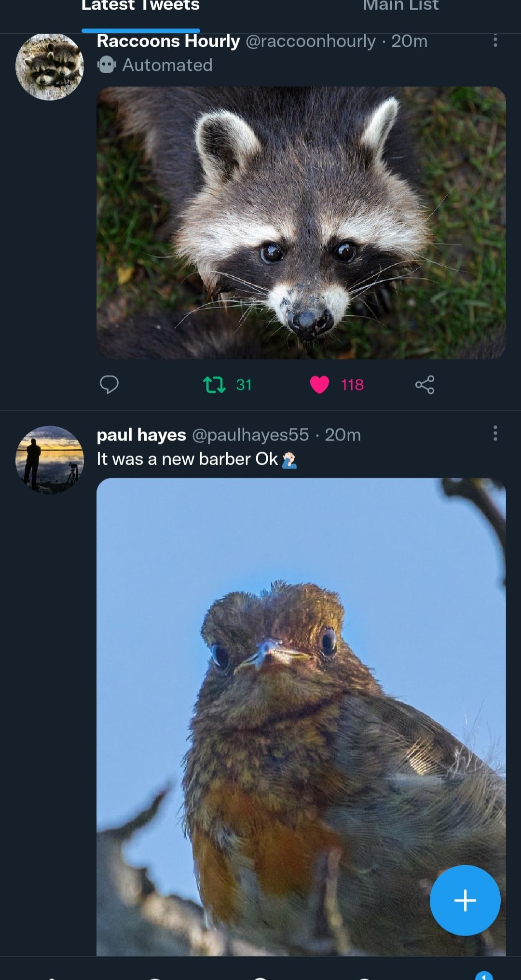Open more options for Raccoons Hourly tweet

click(495, 41)
